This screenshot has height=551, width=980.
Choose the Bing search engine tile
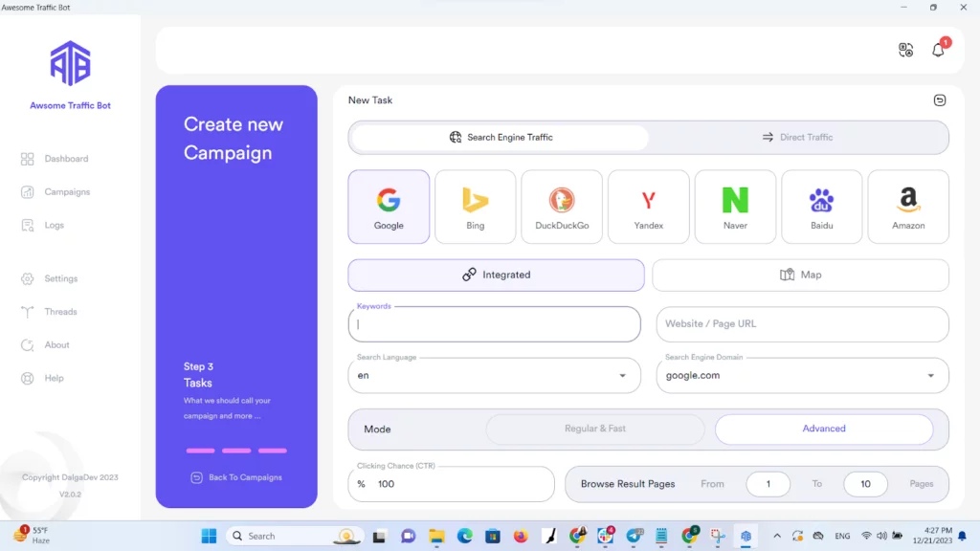pyautogui.click(x=476, y=207)
